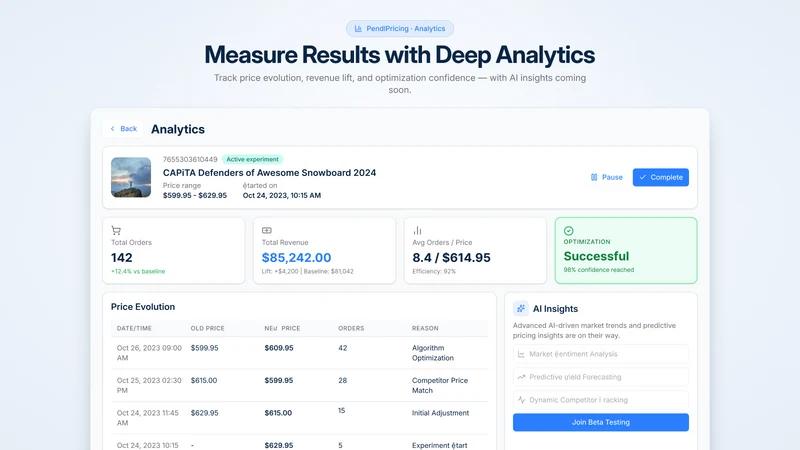Select the Market Sentiment Analysis item
This screenshot has width=800, height=450.
tap(601, 354)
